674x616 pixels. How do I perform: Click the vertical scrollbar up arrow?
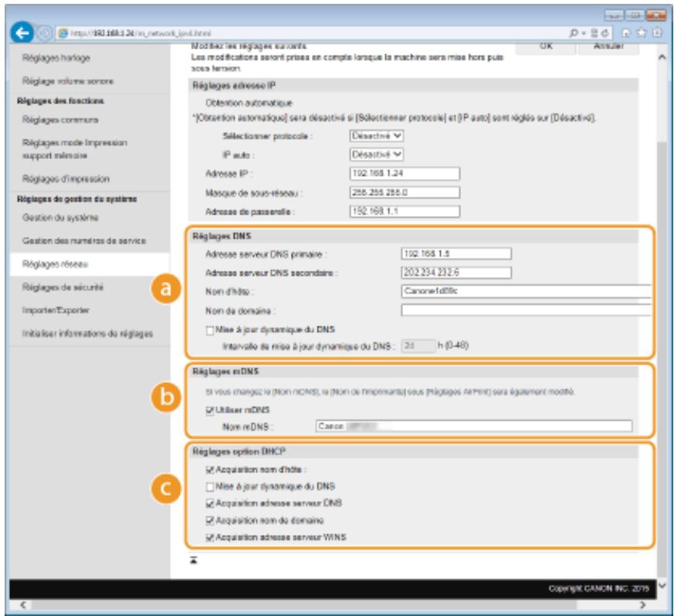(662, 58)
